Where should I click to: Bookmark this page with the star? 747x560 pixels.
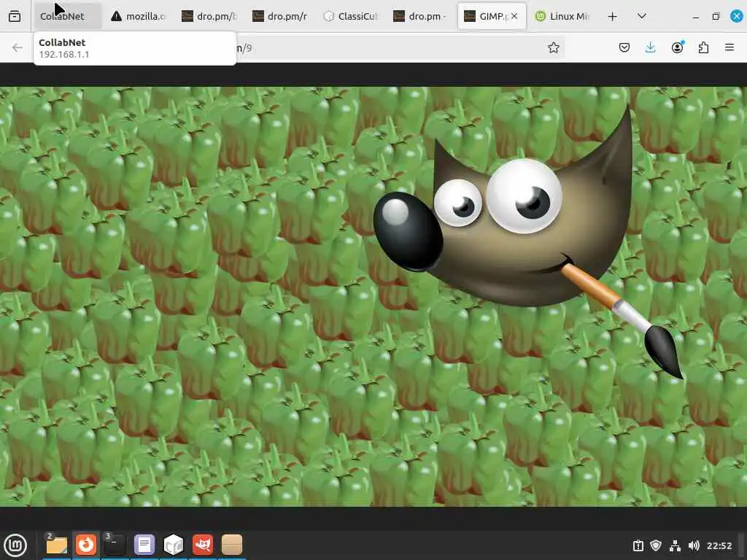[553, 47]
